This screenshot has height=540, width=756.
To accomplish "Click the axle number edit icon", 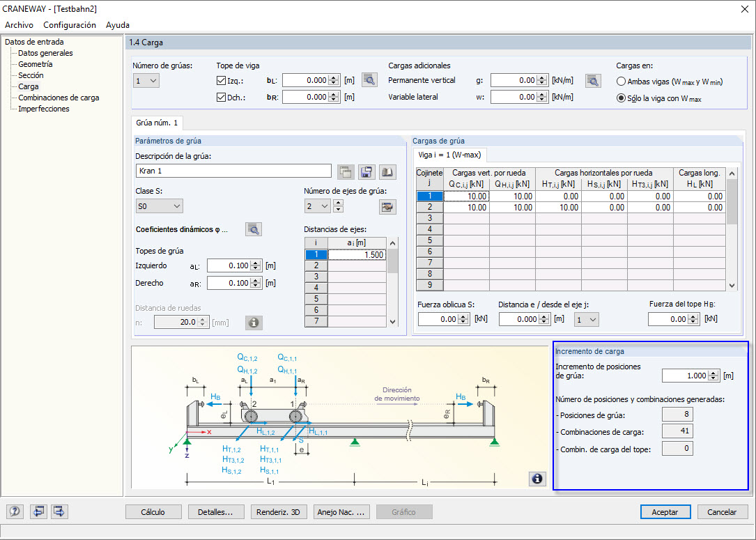I will pos(387,206).
